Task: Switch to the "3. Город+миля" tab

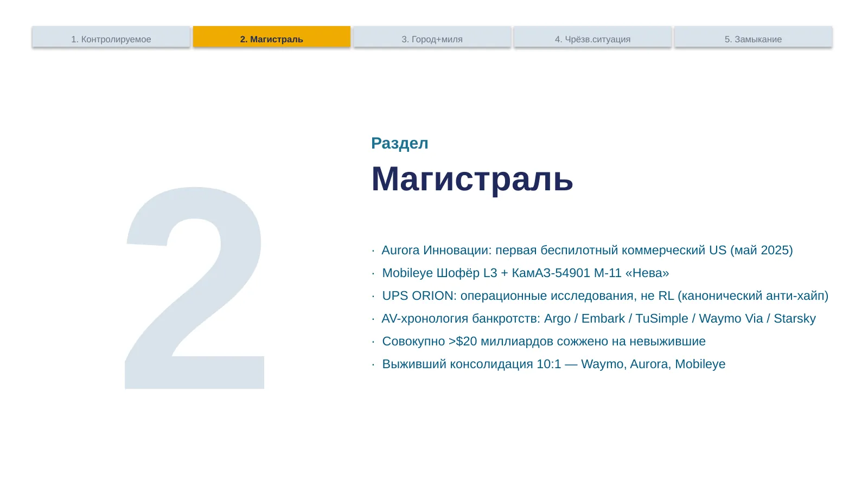Action: pos(432,37)
